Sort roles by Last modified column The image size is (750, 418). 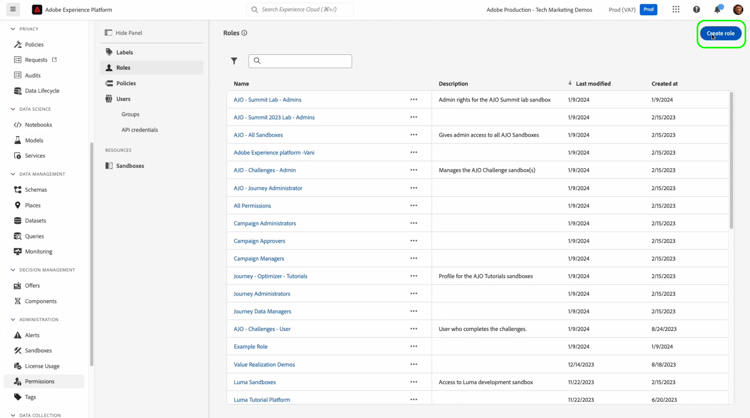click(592, 84)
